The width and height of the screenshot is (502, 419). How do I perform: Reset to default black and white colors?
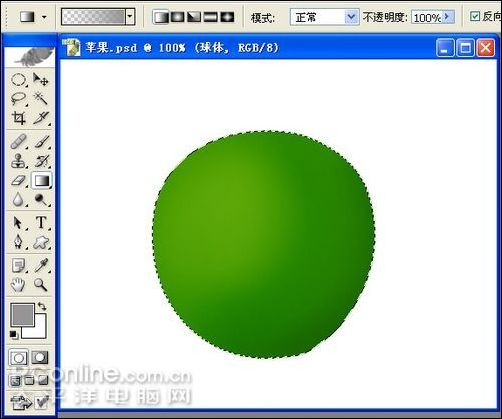[x=13, y=334]
